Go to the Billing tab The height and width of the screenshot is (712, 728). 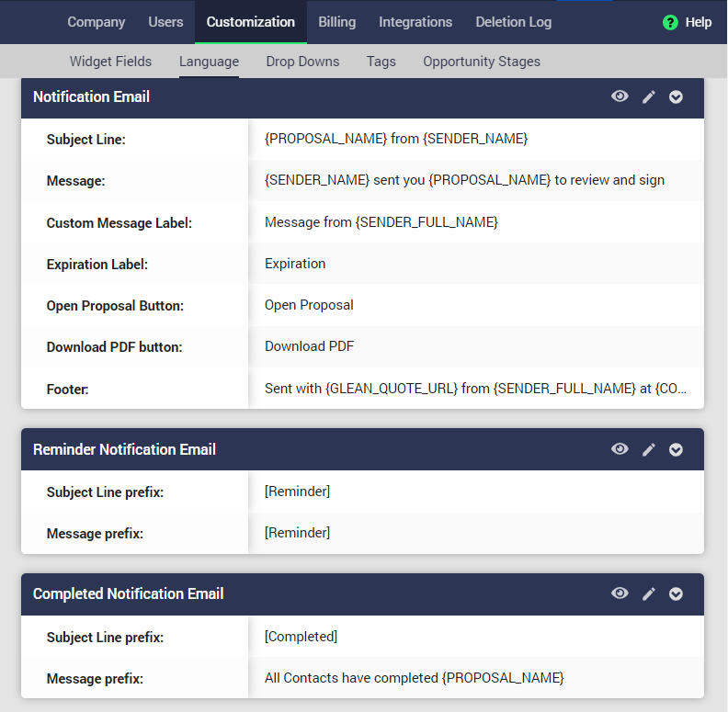click(x=336, y=22)
